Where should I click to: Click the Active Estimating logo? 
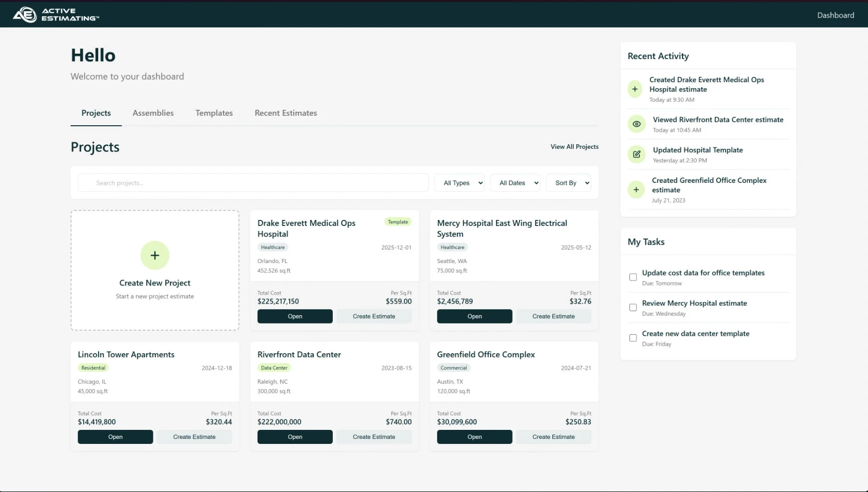(x=56, y=15)
